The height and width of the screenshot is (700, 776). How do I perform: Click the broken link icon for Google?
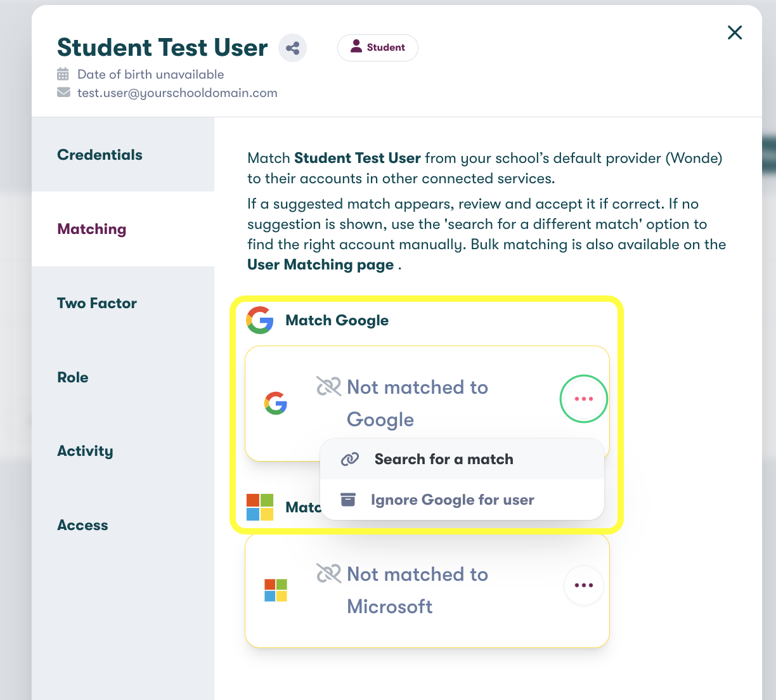point(328,387)
